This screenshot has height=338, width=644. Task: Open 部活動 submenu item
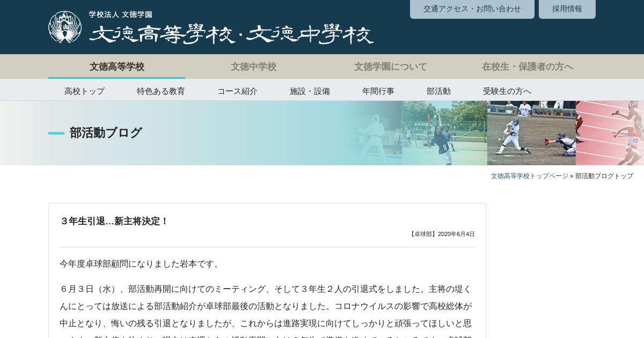pos(438,91)
